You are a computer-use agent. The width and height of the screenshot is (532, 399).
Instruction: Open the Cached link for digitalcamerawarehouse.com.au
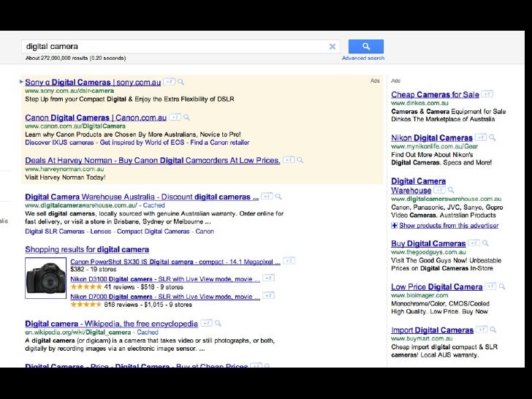click(153, 205)
